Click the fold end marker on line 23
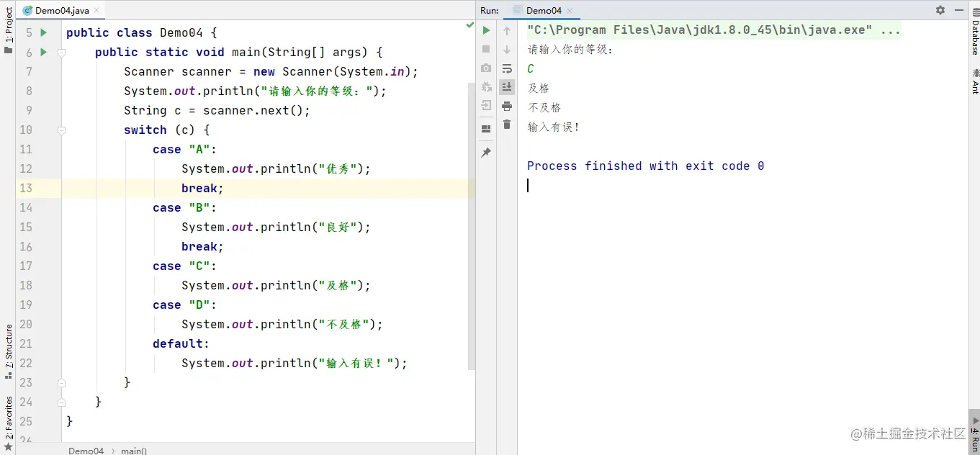This screenshot has width=980, height=455. tap(62, 383)
